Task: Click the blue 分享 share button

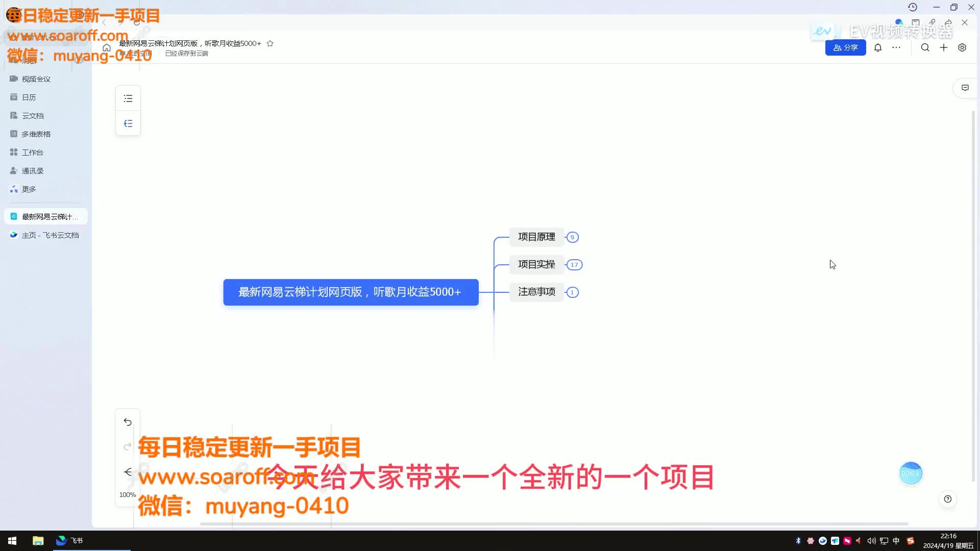Action: click(845, 47)
